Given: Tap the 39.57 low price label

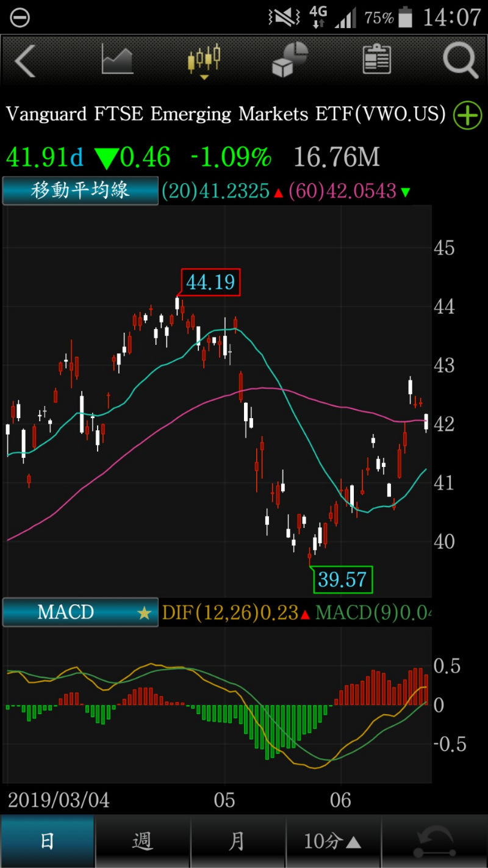Looking at the screenshot, I should pos(342,579).
